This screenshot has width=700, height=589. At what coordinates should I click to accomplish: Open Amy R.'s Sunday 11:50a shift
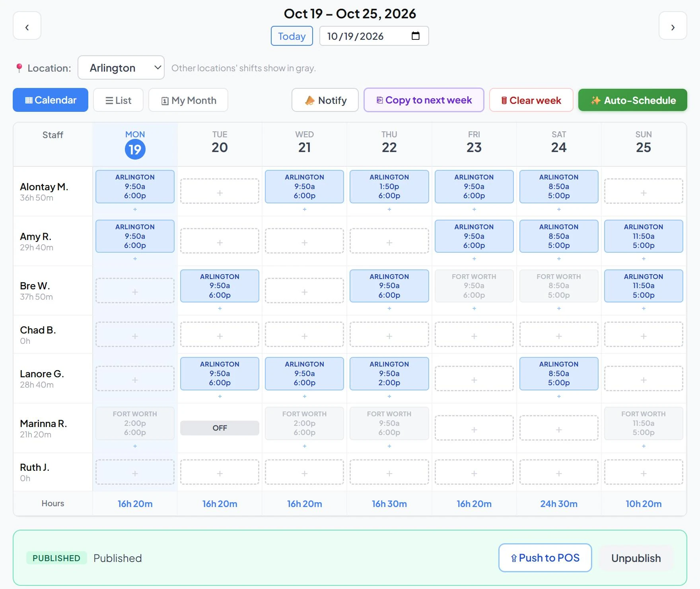coord(644,236)
